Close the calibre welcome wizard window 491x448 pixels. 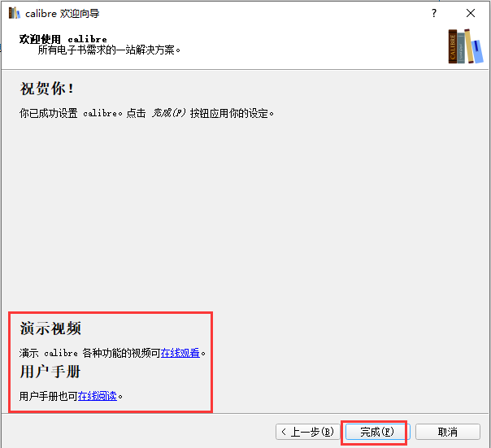[x=471, y=14]
